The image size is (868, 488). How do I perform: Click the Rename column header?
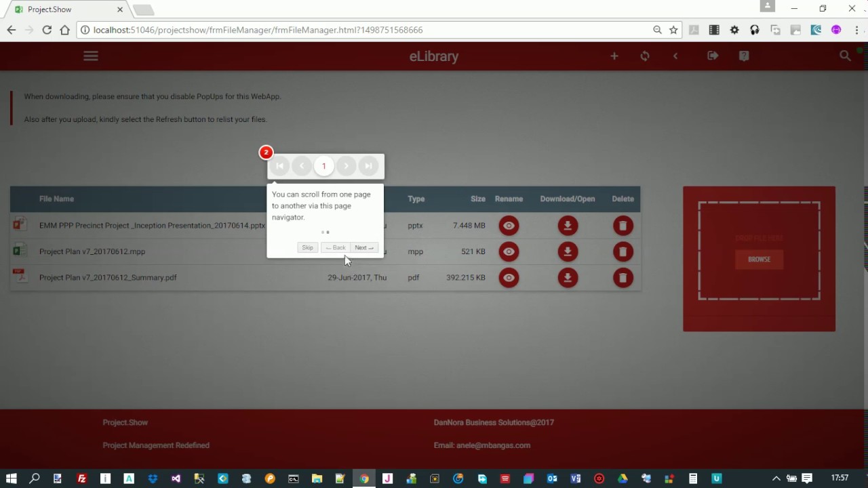pos(509,199)
